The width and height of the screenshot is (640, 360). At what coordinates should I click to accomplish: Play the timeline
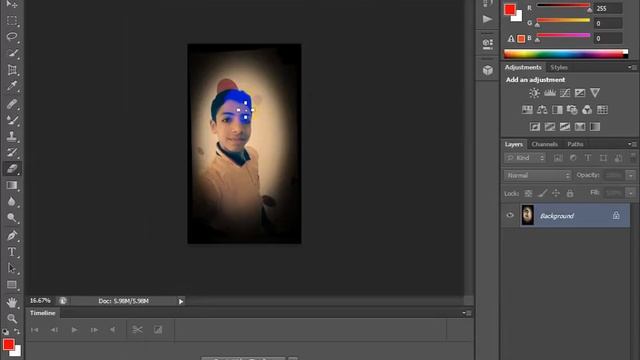[74, 330]
